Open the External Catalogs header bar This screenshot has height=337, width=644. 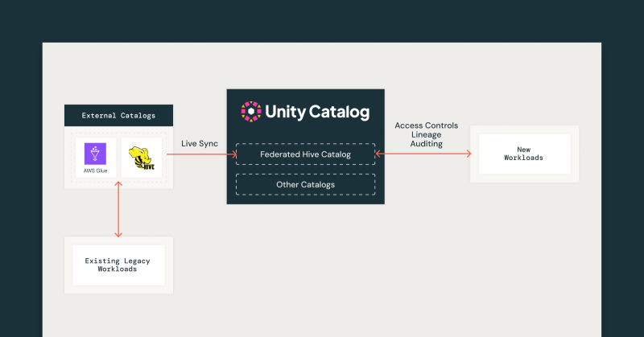click(x=118, y=116)
